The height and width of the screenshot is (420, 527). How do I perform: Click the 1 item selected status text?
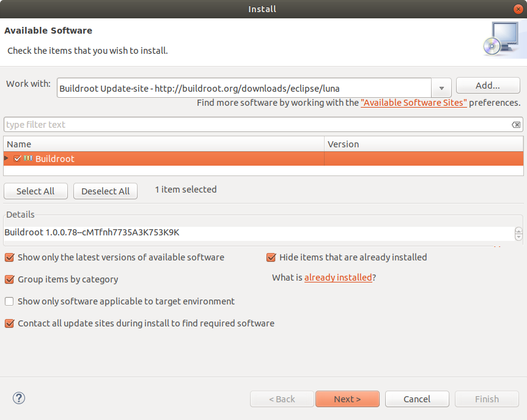(186, 190)
